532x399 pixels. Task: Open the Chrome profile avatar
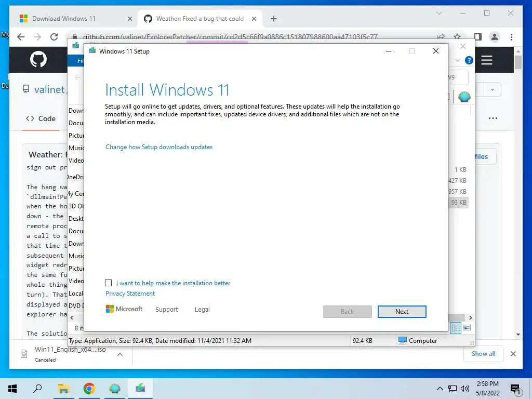click(495, 37)
